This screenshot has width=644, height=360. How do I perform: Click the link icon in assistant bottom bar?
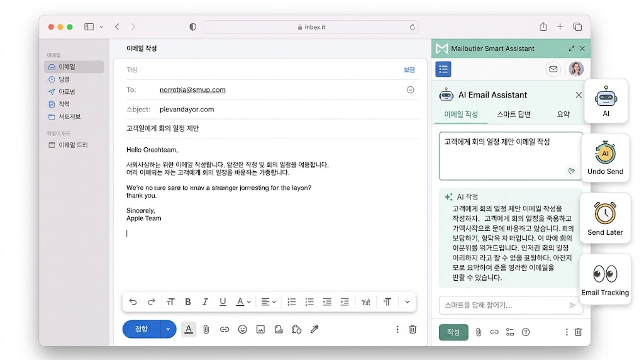click(x=494, y=332)
